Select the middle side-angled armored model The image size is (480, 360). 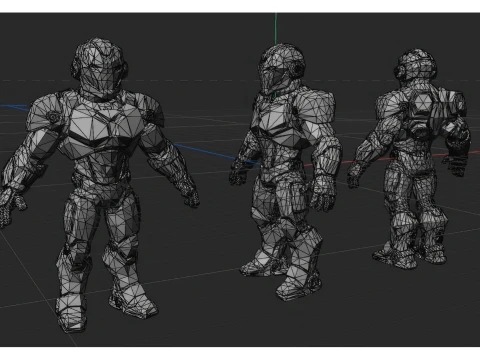pyautogui.click(x=286, y=172)
